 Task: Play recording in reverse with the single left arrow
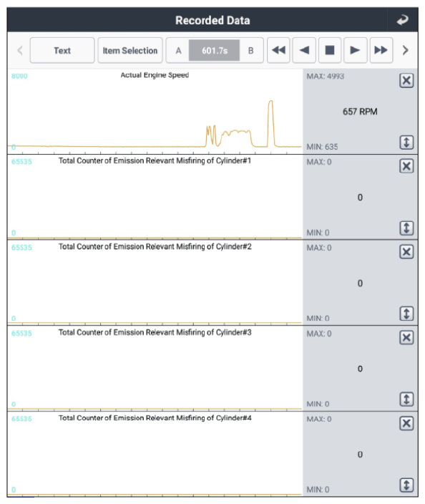304,50
